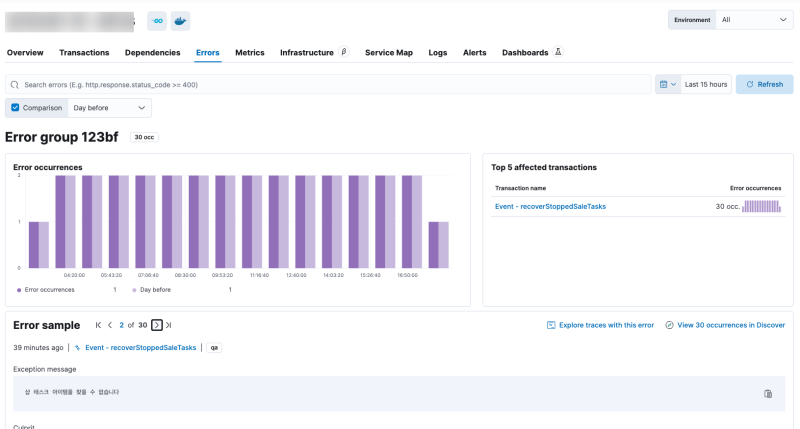Switch to the Service Map tab

point(388,52)
